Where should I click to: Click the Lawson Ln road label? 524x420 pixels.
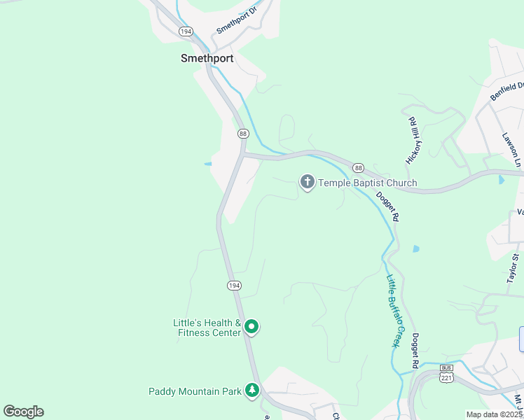(x=511, y=150)
